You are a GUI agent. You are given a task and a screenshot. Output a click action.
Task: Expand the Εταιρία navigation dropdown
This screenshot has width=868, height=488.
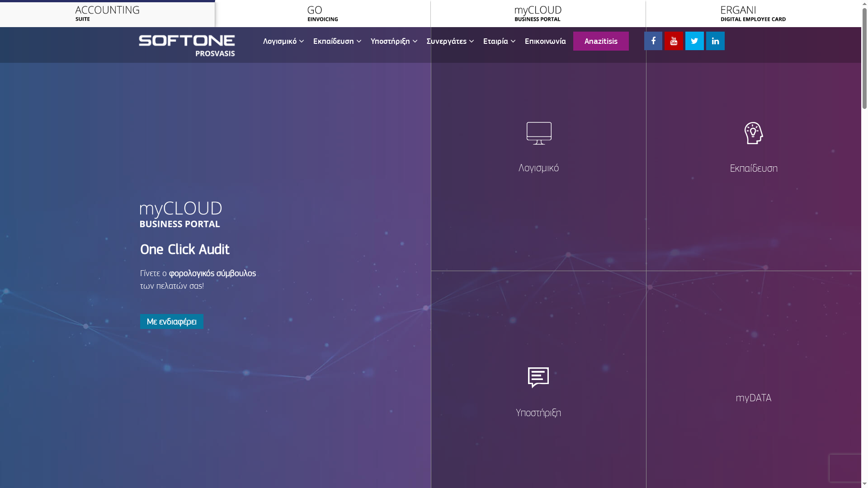pos(499,41)
